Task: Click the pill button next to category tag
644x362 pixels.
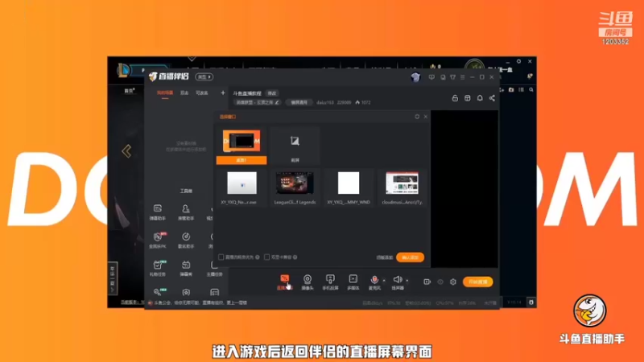Action: coord(299,102)
